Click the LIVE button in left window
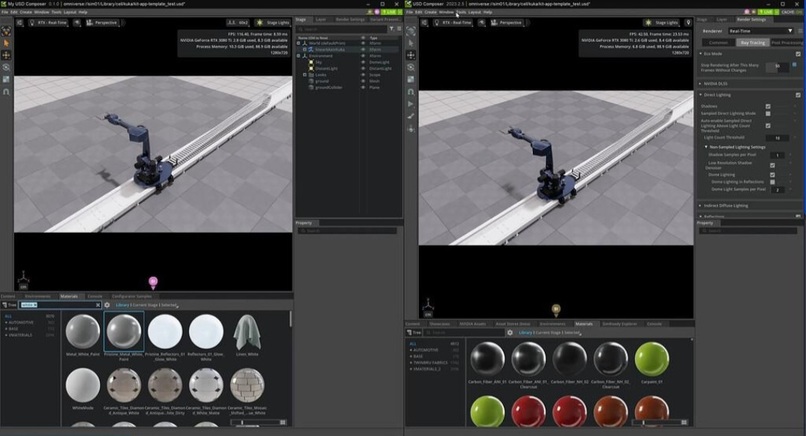The width and height of the screenshot is (806, 436). tap(389, 12)
